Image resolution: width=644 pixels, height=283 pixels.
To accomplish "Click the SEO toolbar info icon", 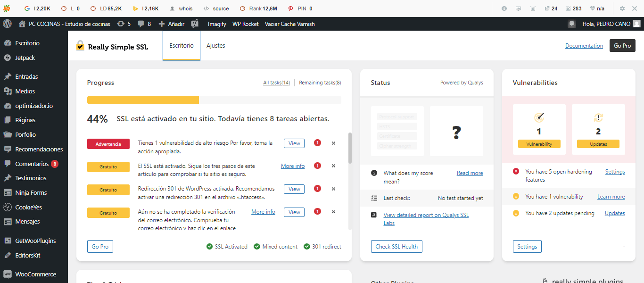I will [x=504, y=8].
